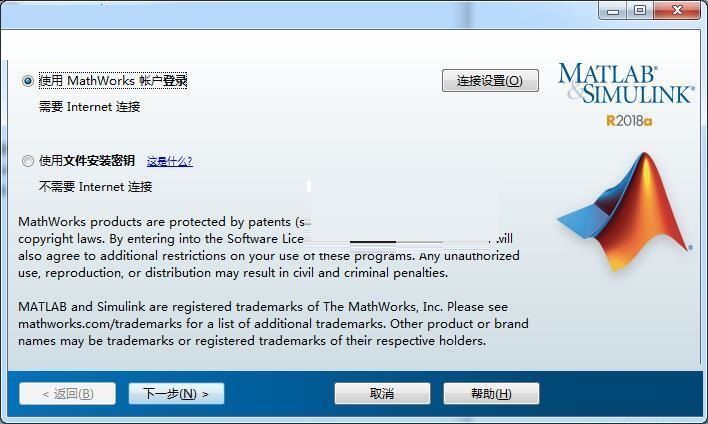
Task: Click the MATLAB membrane logo graphic
Action: click(626, 211)
